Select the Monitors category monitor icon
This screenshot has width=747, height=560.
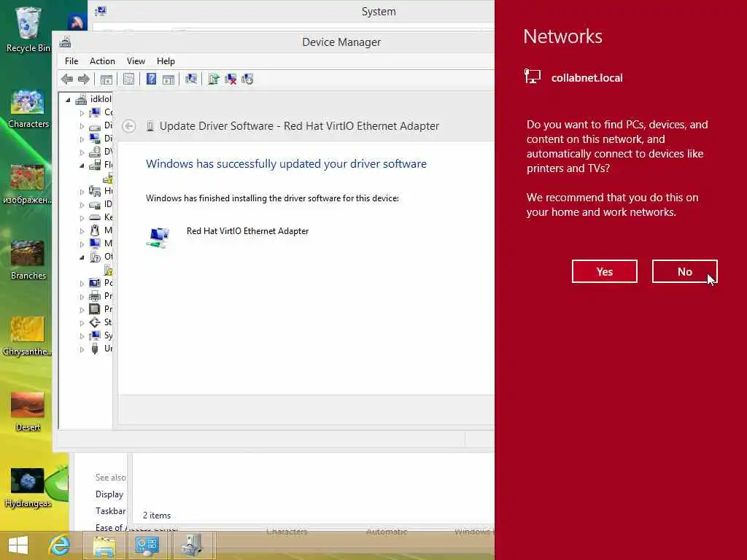(x=95, y=244)
